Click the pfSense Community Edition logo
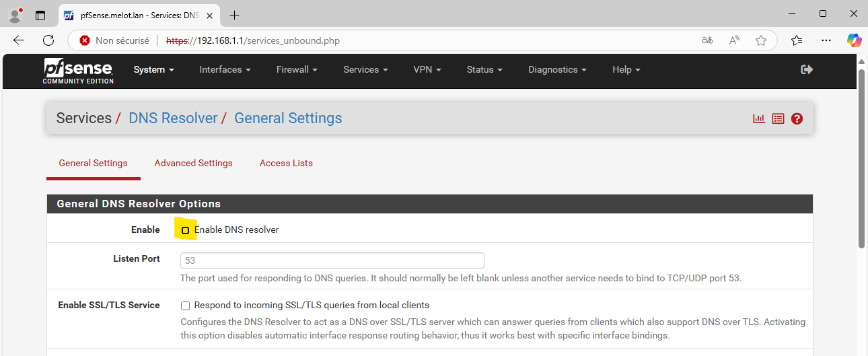The height and width of the screenshot is (356, 868). coord(78,71)
